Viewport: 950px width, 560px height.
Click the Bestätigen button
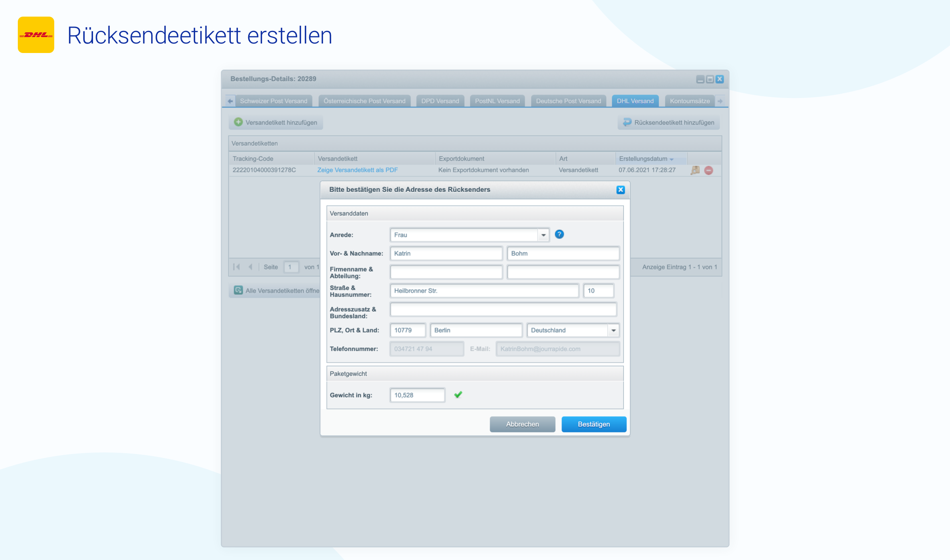[x=594, y=424]
